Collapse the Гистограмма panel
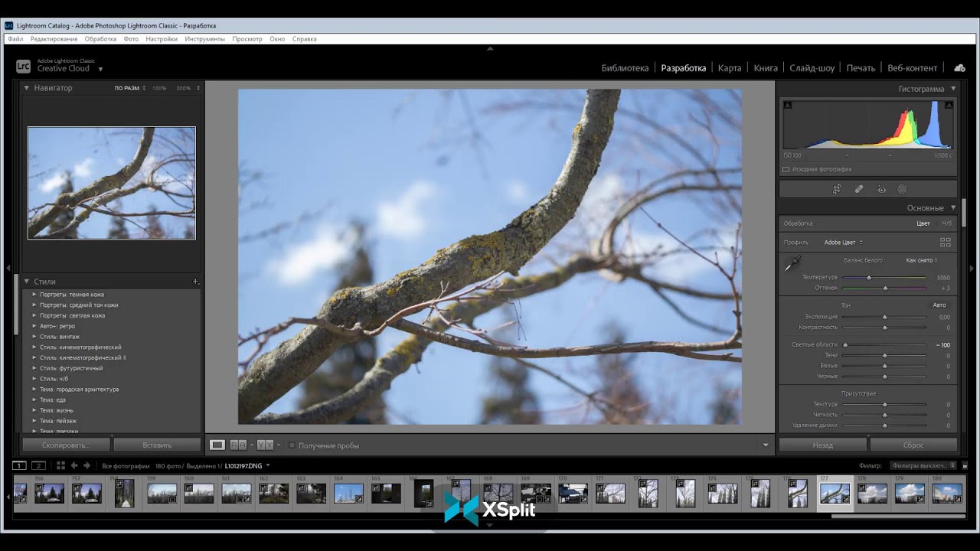This screenshot has height=551, width=980. 953,89
